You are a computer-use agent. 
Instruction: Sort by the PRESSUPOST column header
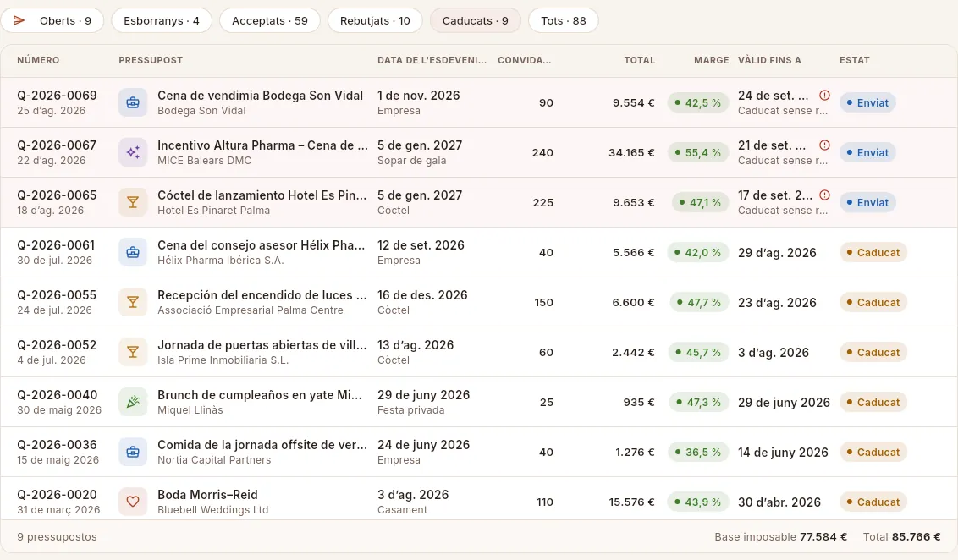tap(151, 60)
